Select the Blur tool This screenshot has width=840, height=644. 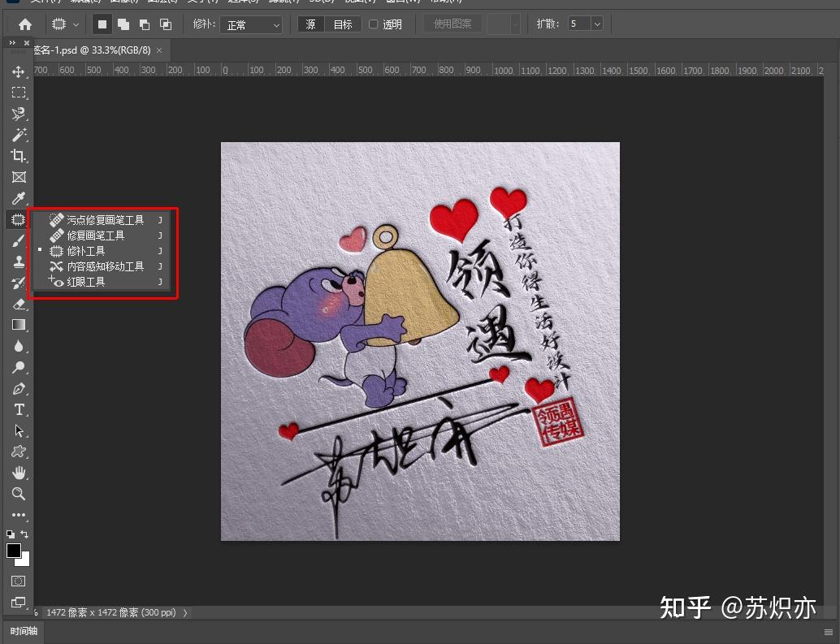[x=18, y=346]
